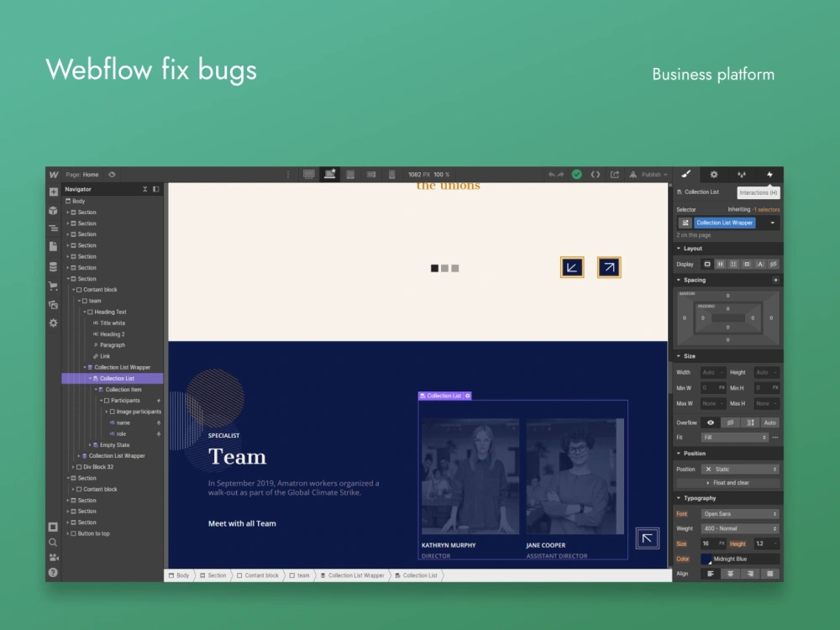
Task: Switch to Element Settings gear tab
Action: pyautogui.click(x=713, y=174)
